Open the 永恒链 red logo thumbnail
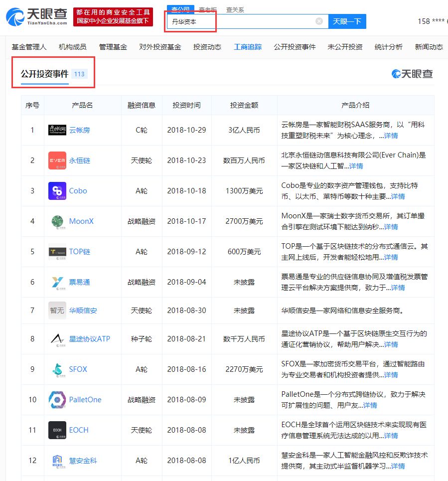This screenshot has height=481, width=448. 57,160
